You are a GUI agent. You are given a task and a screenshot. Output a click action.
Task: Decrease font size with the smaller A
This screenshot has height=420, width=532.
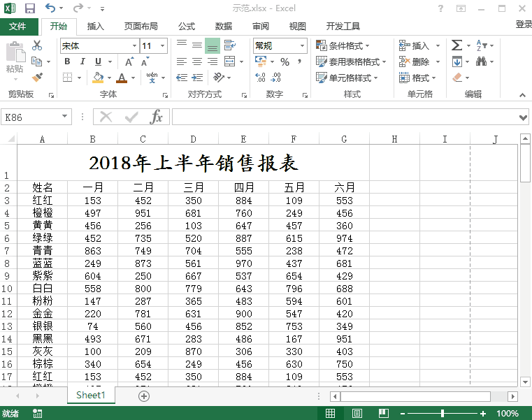pyautogui.click(x=145, y=61)
